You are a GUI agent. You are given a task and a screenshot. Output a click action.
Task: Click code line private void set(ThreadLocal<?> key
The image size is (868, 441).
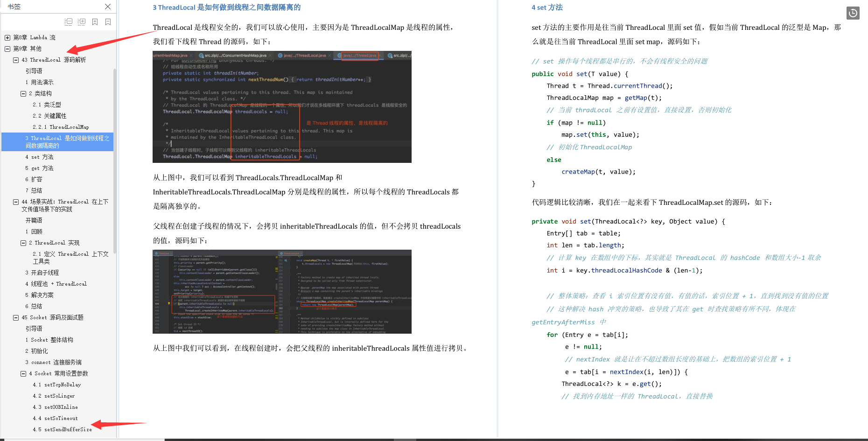(x=628, y=221)
